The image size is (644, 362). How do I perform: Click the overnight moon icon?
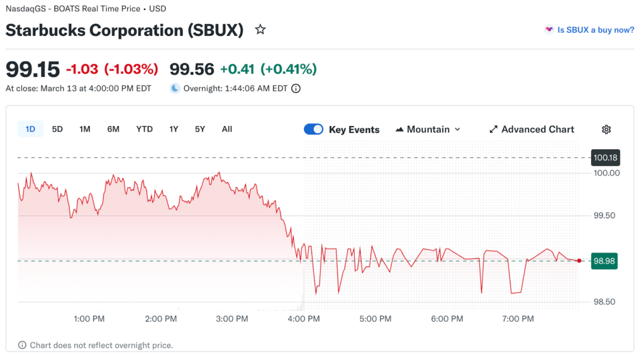click(175, 89)
